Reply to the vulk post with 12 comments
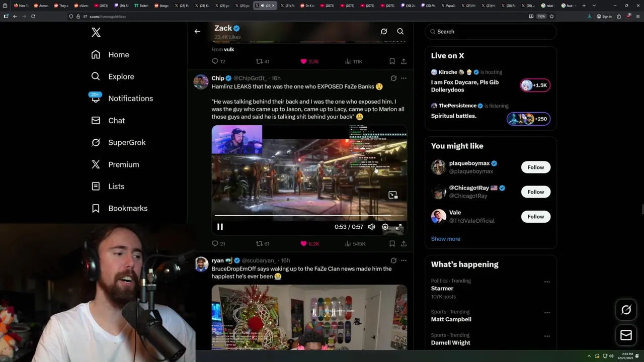Screen dimensions: 644x362 tap(218, 61)
